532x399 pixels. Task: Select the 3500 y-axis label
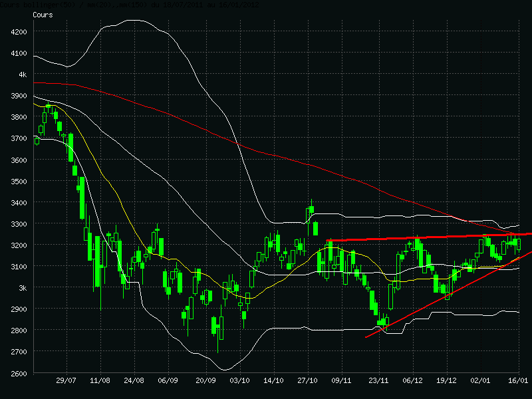[19, 181]
